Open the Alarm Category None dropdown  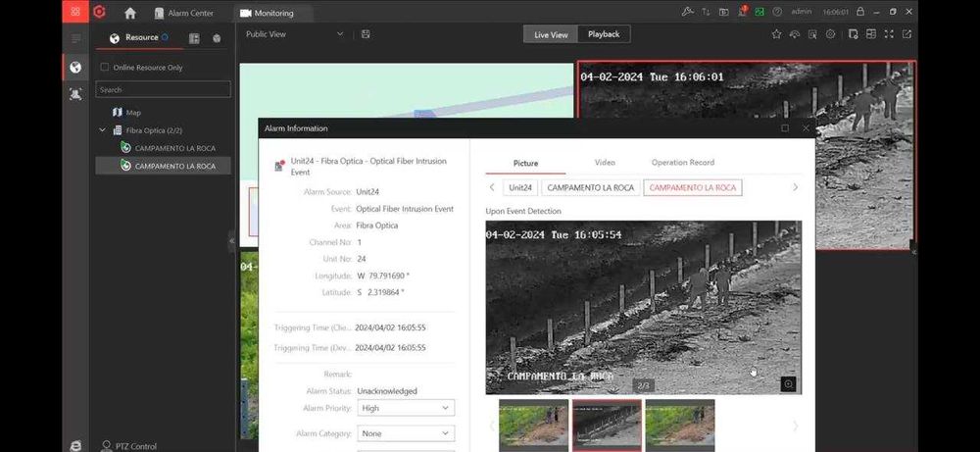pyautogui.click(x=406, y=433)
